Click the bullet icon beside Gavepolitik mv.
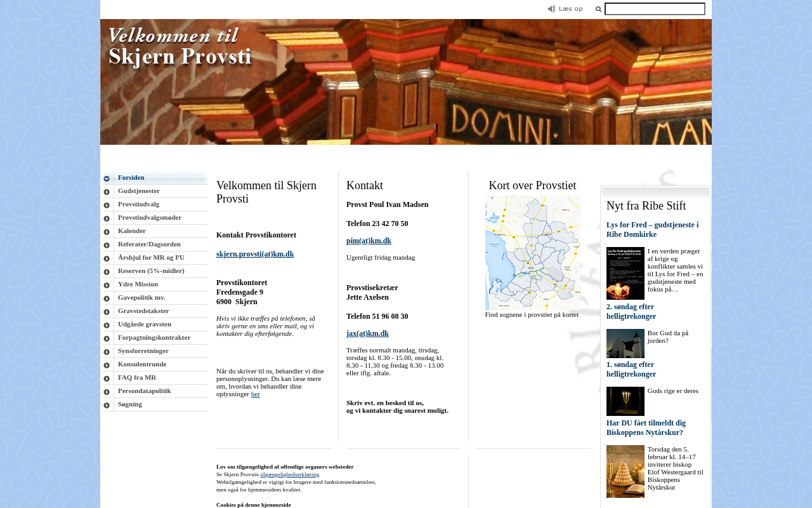The width and height of the screenshot is (812, 508). [x=107, y=298]
